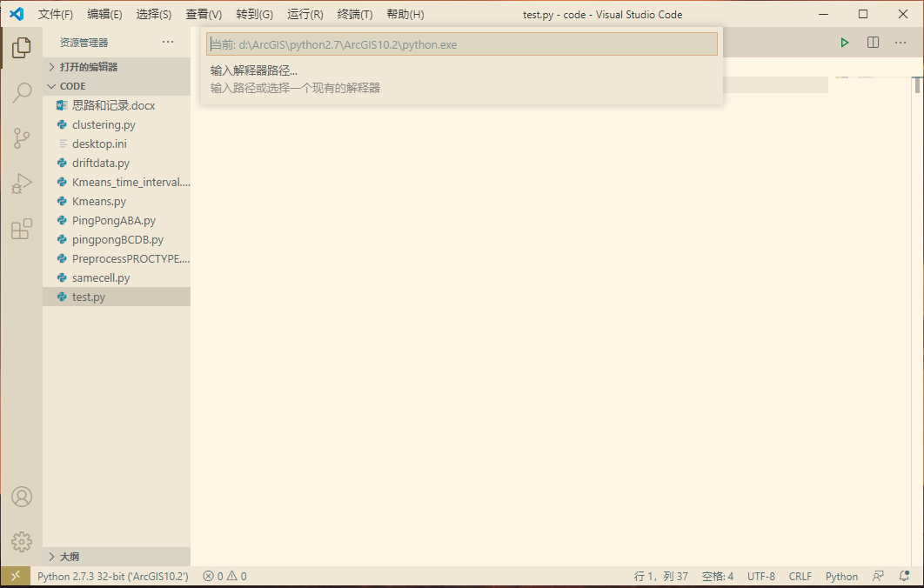This screenshot has height=588, width=924.
Task: Expand the 大纲 outline section
Action: (x=65, y=556)
